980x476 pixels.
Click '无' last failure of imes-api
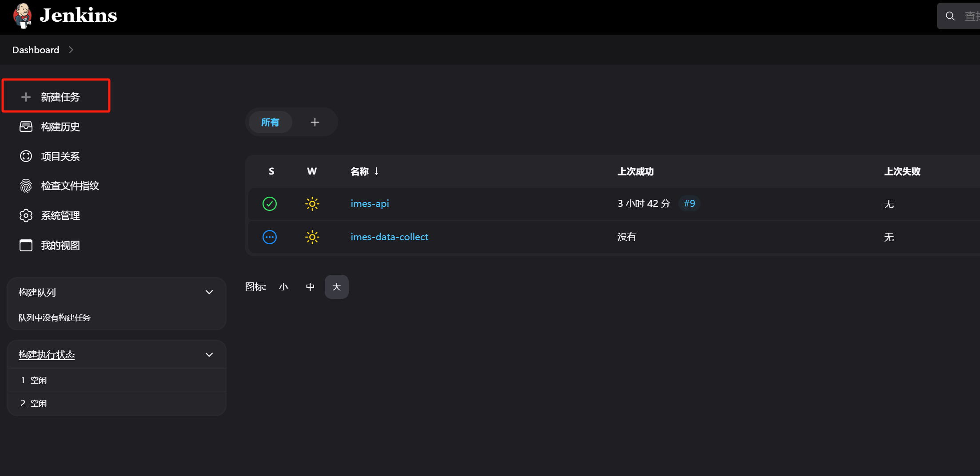pyautogui.click(x=888, y=204)
